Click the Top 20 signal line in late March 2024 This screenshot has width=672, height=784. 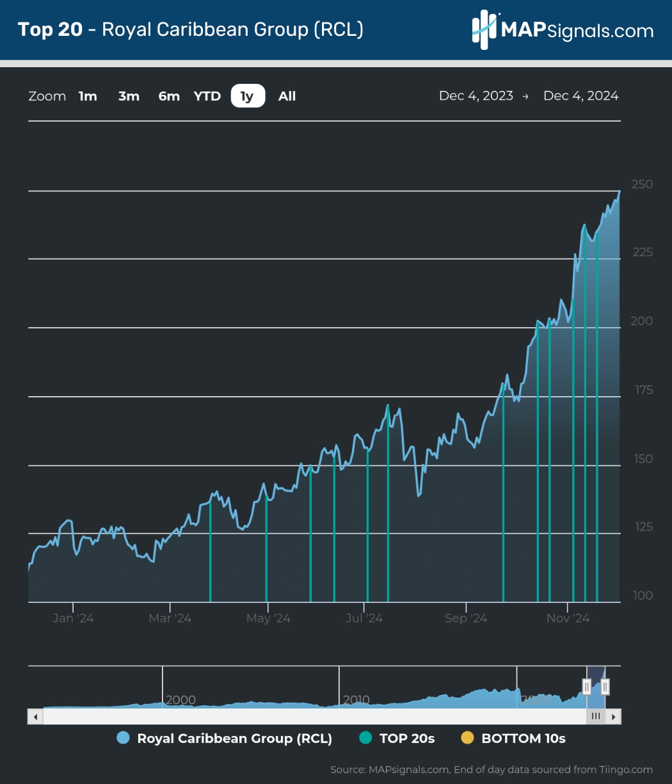pyautogui.click(x=210, y=552)
